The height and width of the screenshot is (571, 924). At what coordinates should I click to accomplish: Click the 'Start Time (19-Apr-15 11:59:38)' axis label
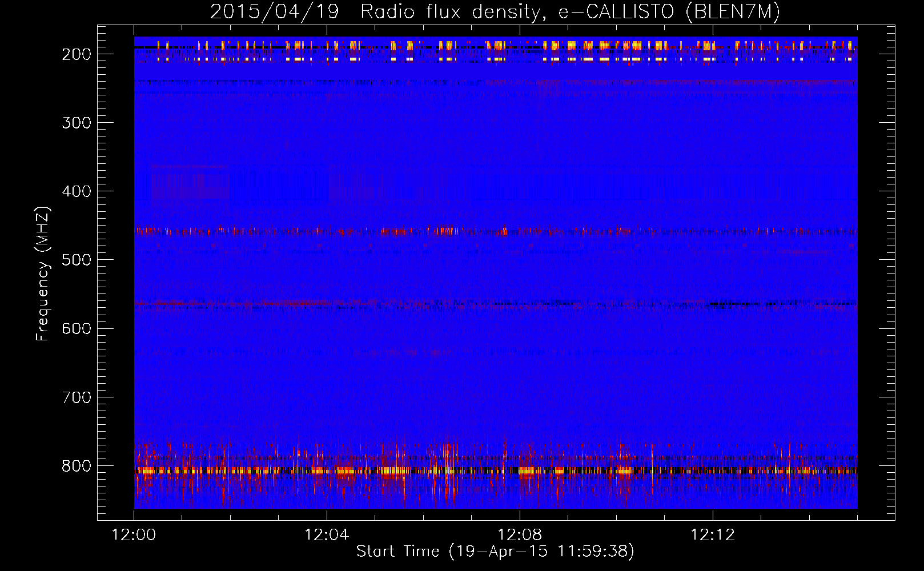point(495,551)
